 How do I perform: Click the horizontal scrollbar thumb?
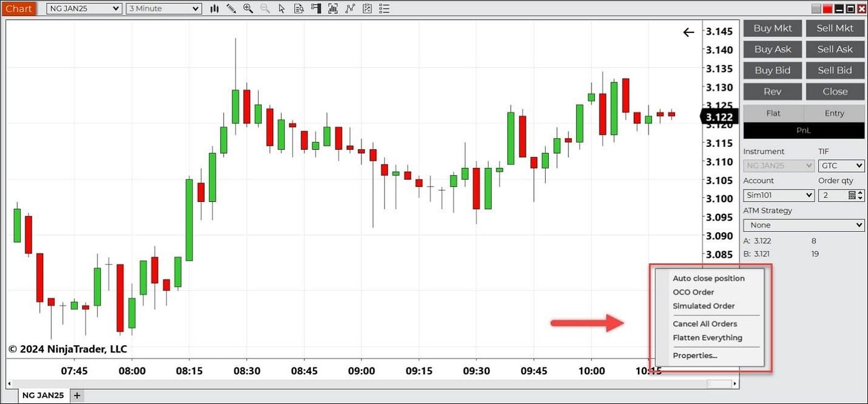719,384
